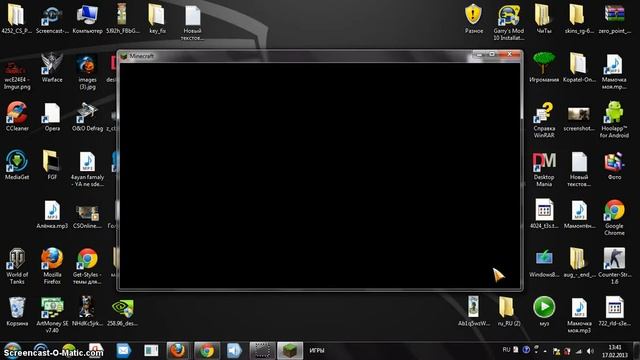Open the mail envelope taskbar icon
This screenshot has width=640, height=360.
(124, 350)
